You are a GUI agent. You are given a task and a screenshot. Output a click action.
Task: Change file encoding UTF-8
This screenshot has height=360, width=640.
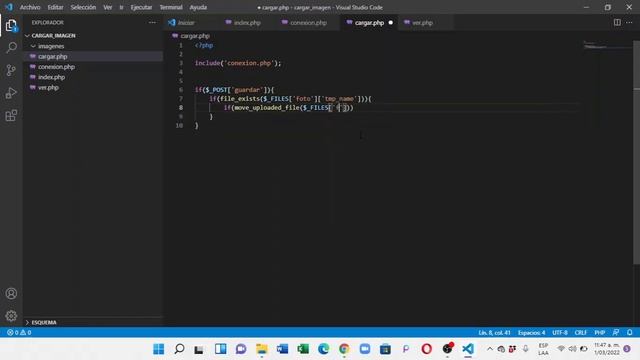pos(560,333)
